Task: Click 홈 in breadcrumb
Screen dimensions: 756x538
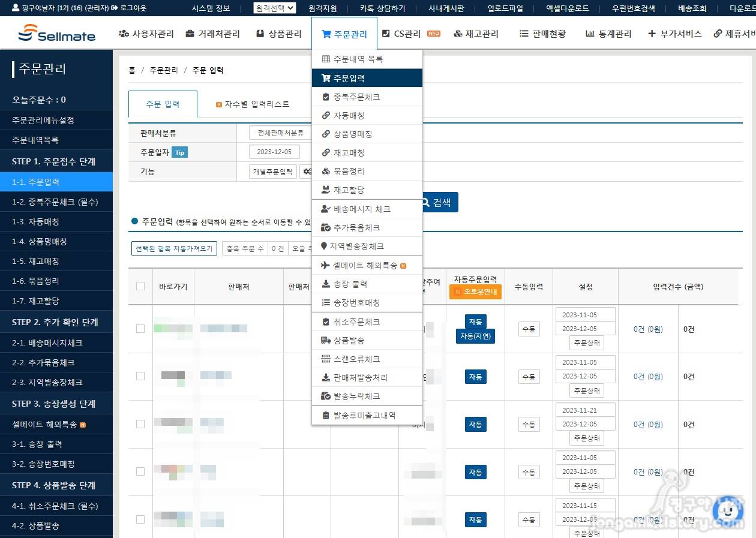Action: click(131, 70)
